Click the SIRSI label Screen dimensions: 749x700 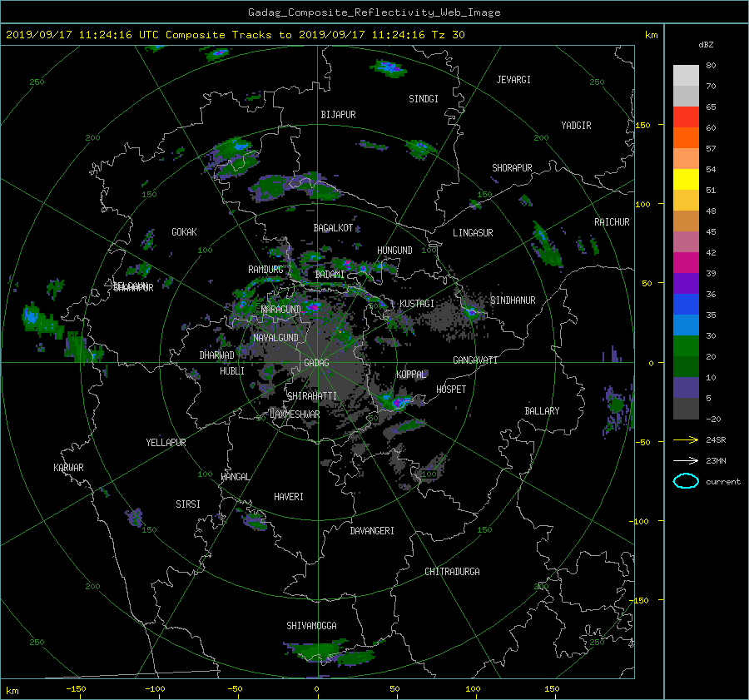point(188,504)
